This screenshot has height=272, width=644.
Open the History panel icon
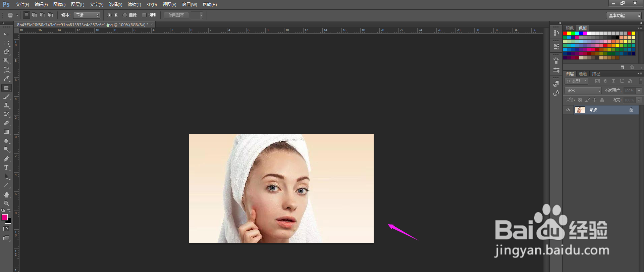tap(556, 33)
